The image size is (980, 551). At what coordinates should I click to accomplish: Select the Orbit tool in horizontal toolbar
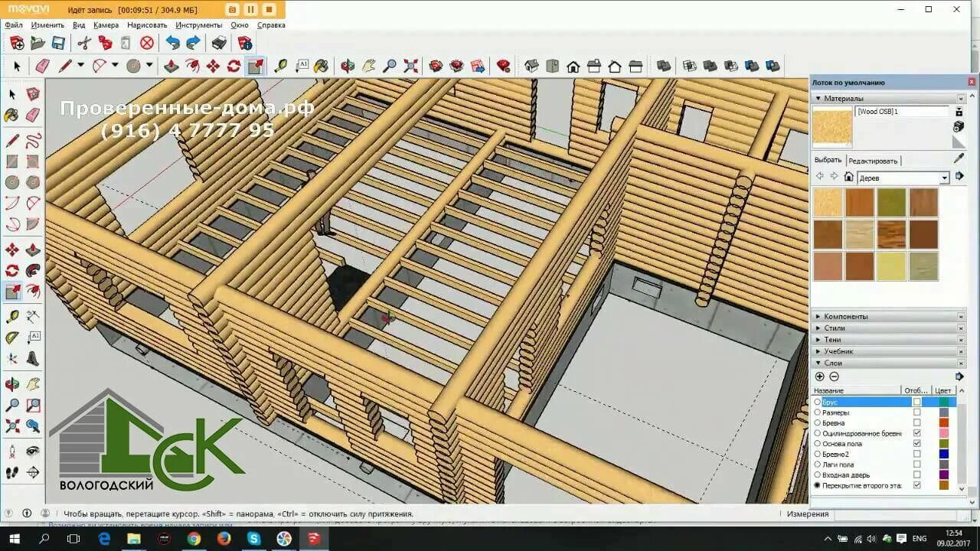[x=348, y=66]
